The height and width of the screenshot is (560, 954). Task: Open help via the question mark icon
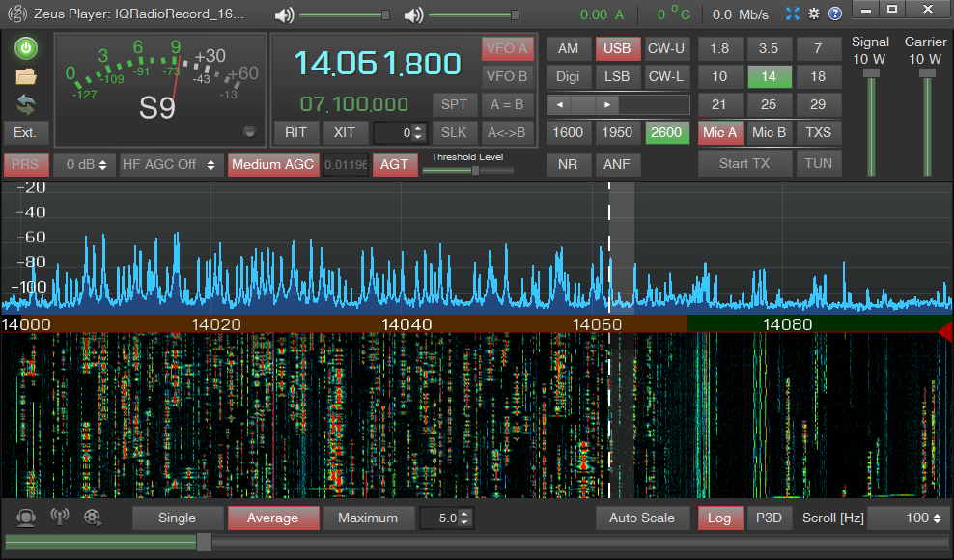835,14
